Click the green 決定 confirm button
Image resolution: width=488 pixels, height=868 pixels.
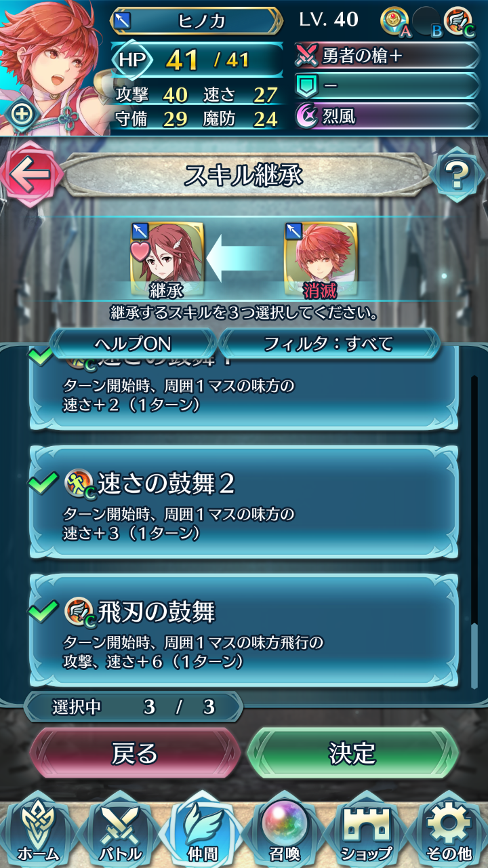point(352,753)
